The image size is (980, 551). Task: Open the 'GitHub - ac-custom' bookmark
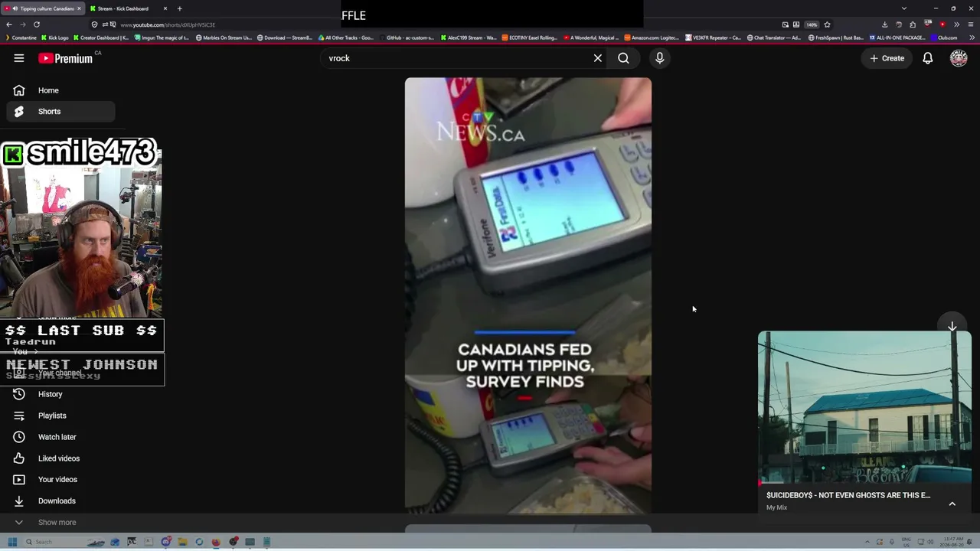[x=406, y=37]
